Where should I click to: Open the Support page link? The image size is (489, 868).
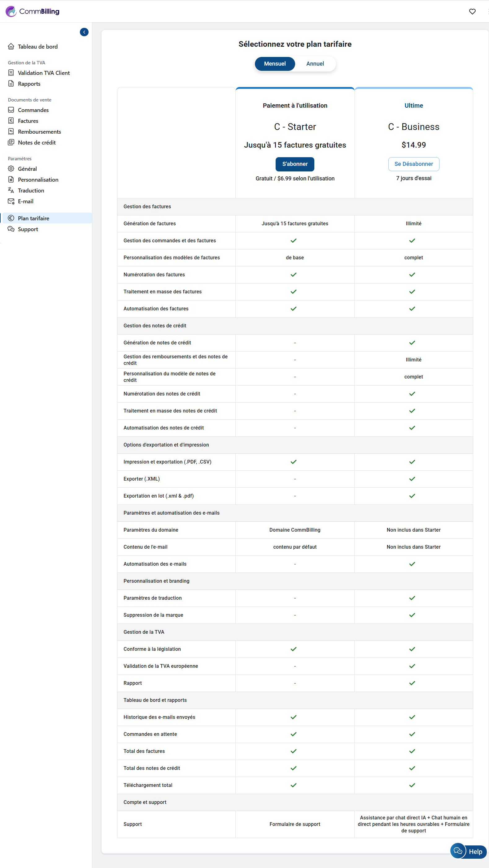point(28,229)
